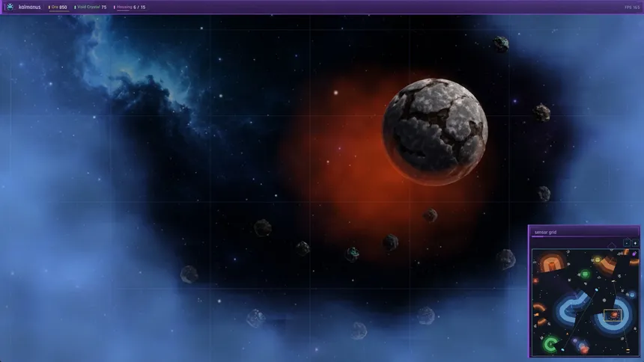Screen dimensions: 644x362
Task: Click the purple icon in the minimap's top-right corner
Action: point(634,254)
